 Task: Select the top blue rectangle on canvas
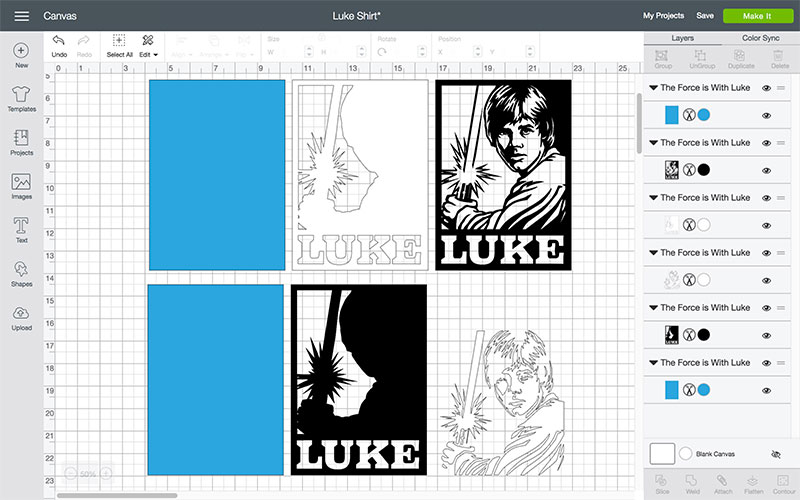click(217, 175)
